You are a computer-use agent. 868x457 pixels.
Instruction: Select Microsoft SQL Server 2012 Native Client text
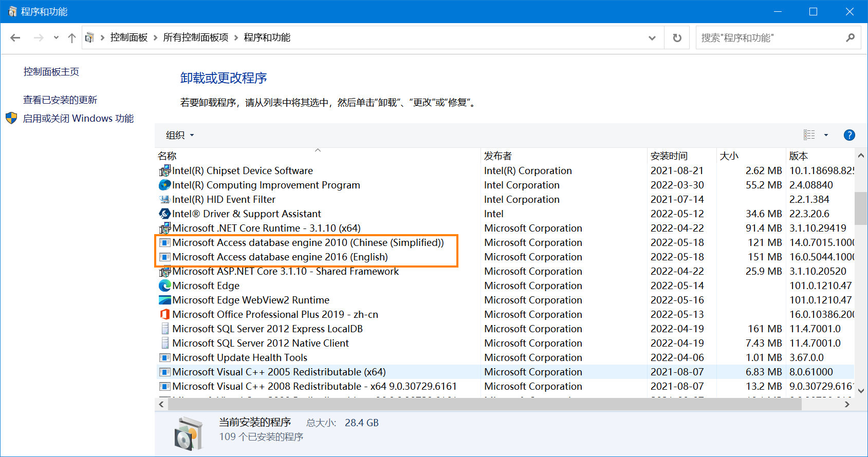pyautogui.click(x=261, y=343)
